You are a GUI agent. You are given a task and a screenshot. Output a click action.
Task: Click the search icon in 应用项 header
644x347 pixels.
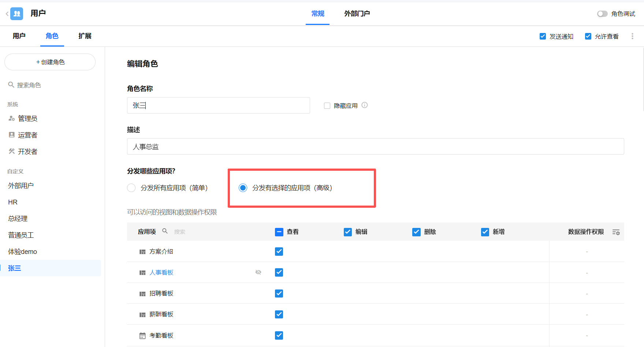tap(165, 231)
